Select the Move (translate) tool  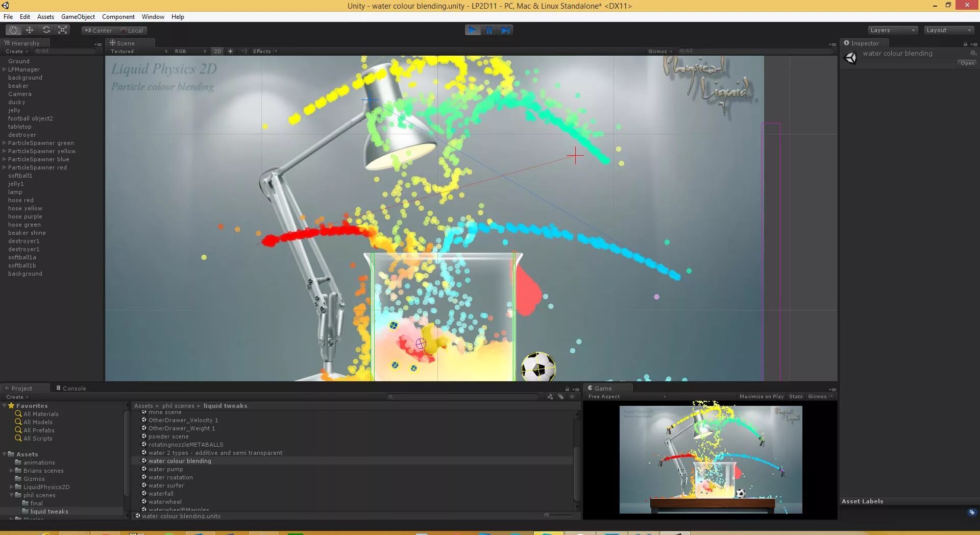click(x=30, y=30)
